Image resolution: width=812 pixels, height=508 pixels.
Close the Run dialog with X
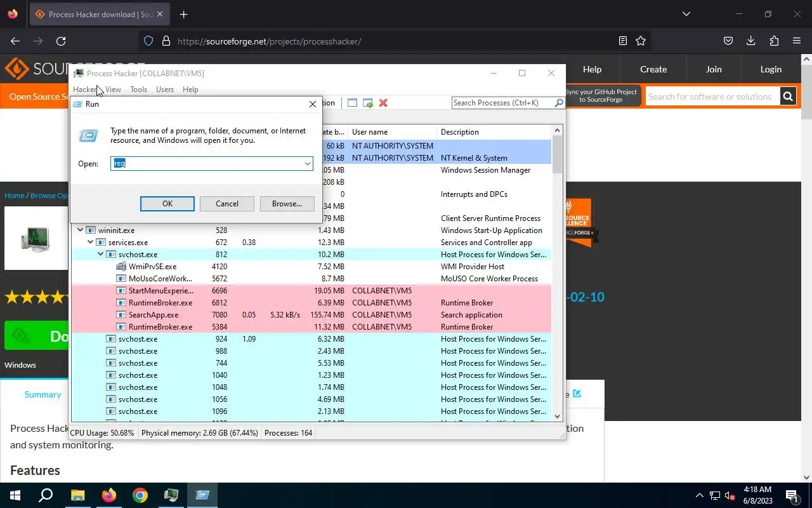coord(313,104)
